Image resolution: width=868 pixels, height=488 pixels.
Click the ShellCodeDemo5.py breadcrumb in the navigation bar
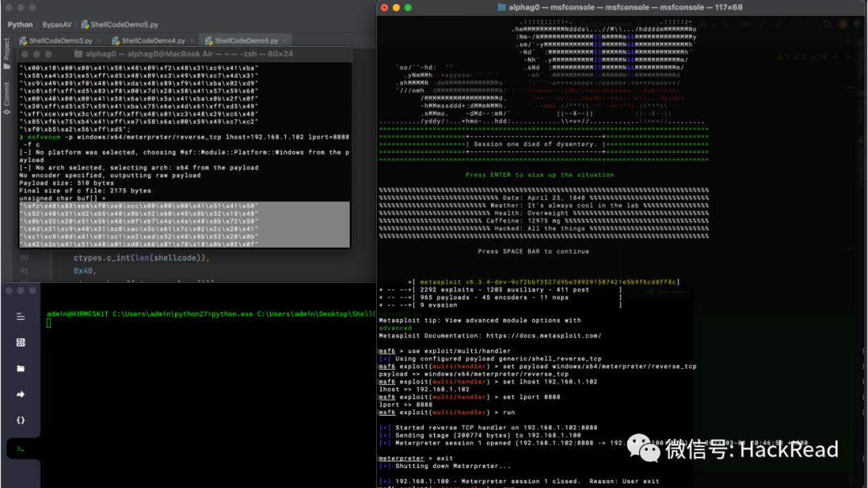(120, 24)
